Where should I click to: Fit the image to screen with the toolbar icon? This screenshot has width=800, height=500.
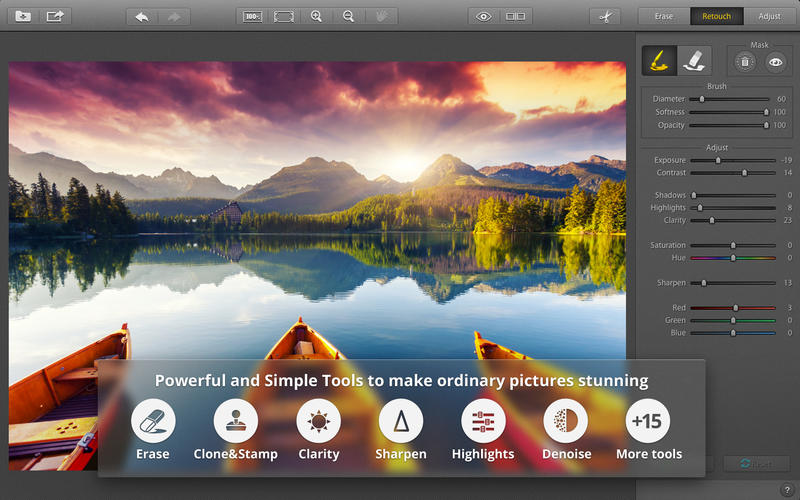[284, 17]
